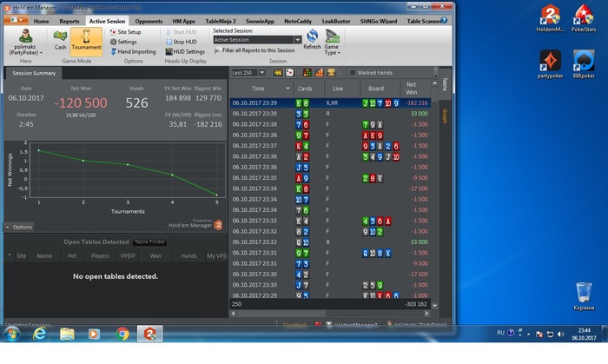Click the horizontal scrollbar right arrow
This screenshot has width=608, height=364.
pos(427,314)
